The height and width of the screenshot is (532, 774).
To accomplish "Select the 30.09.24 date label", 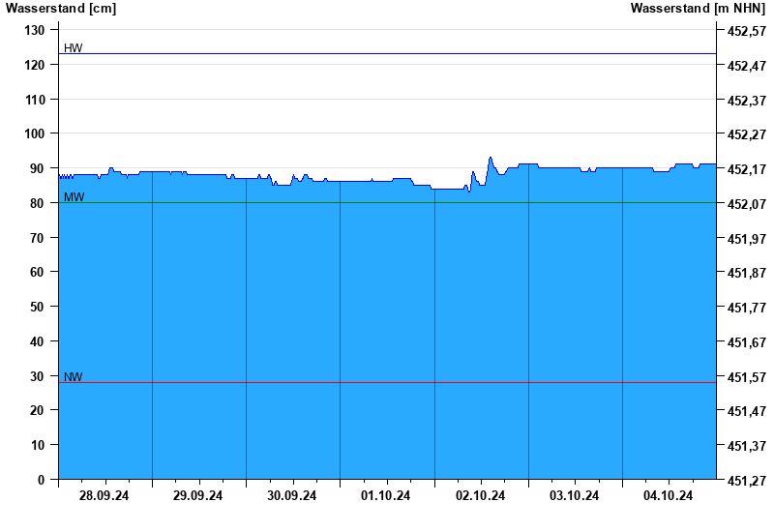I will (x=292, y=496).
